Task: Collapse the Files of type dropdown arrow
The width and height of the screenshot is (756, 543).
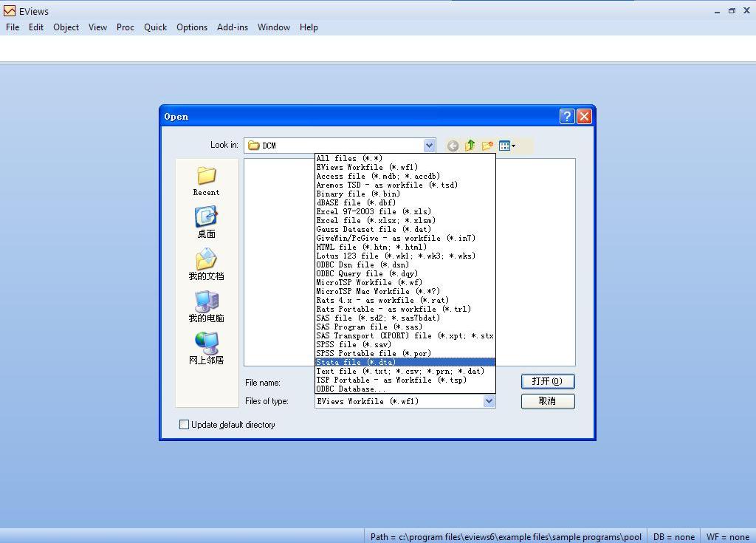Action: pyautogui.click(x=489, y=401)
